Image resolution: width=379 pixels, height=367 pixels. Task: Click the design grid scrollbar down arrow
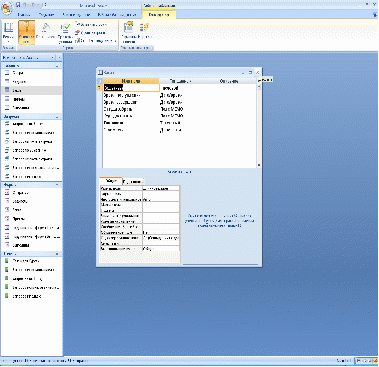click(x=259, y=165)
